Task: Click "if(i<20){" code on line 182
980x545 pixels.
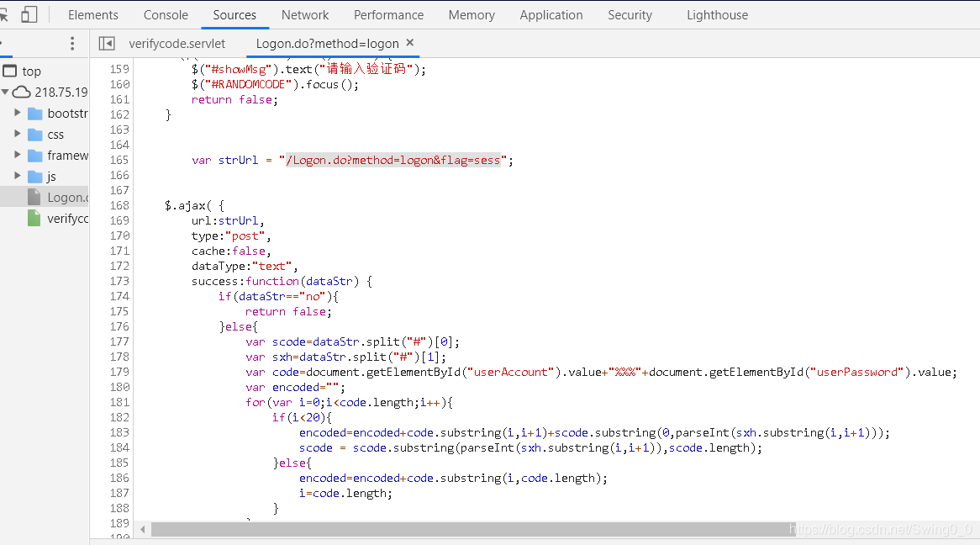Action: [x=302, y=417]
